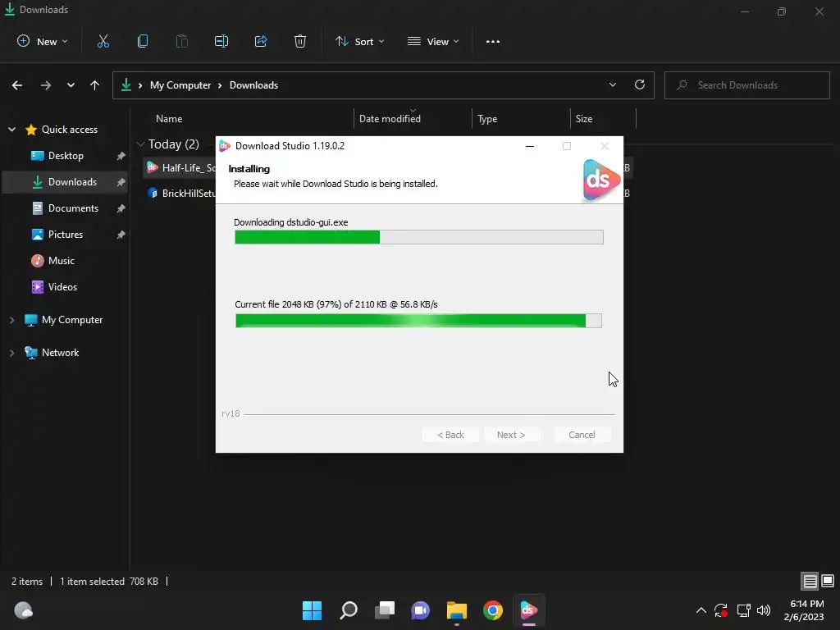Sort by Type column header
The height and width of the screenshot is (630, 840).
tap(487, 119)
